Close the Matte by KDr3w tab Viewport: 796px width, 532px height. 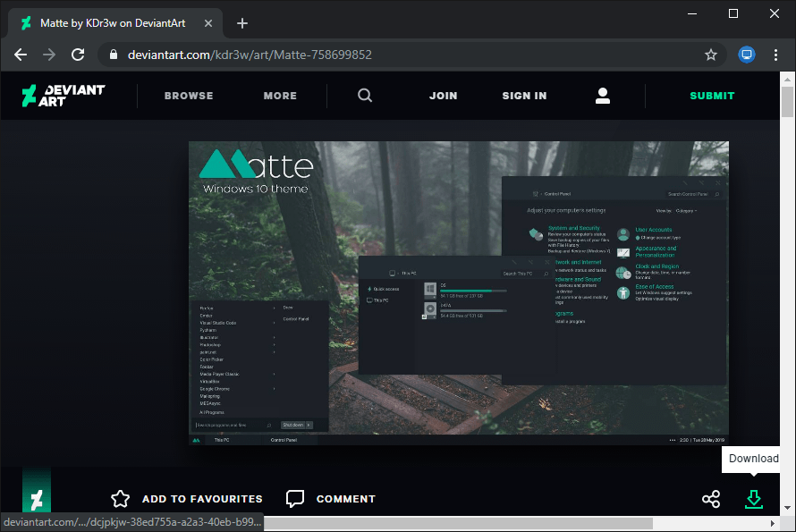pos(208,23)
